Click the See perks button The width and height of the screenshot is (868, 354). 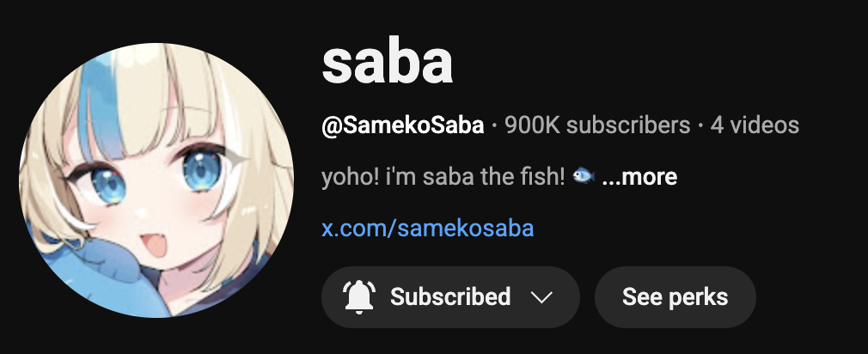[x=675, y=297]
